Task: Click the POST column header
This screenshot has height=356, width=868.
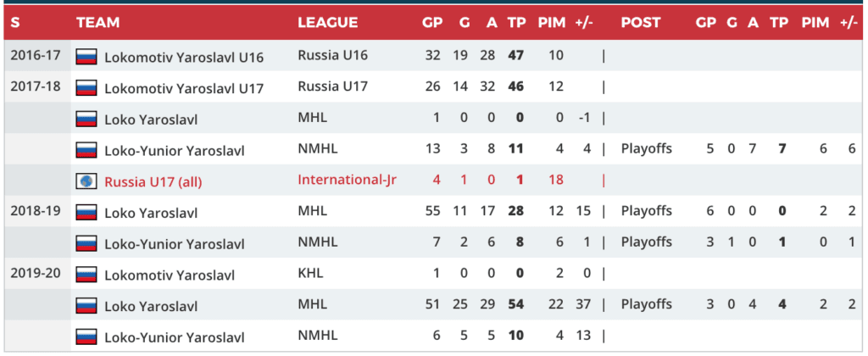Action: 640,23
